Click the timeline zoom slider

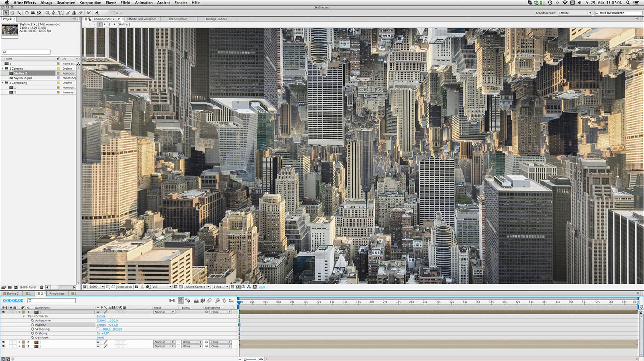251,359
